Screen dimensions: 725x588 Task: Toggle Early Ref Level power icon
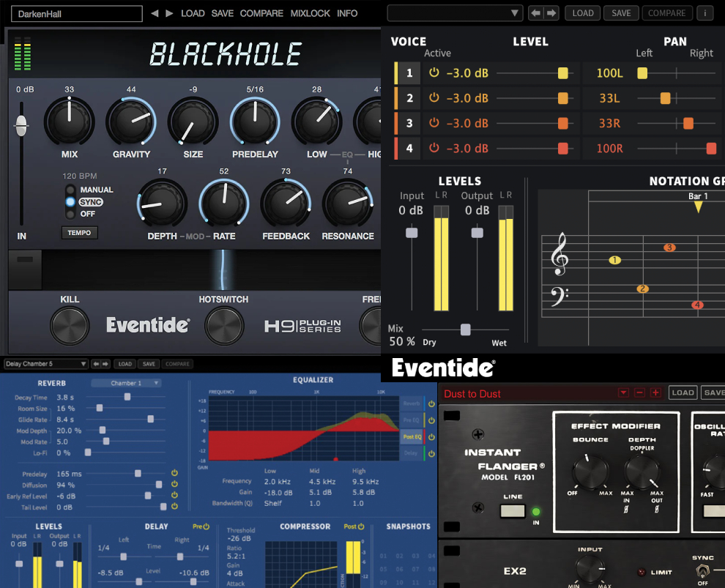[174, 495]
